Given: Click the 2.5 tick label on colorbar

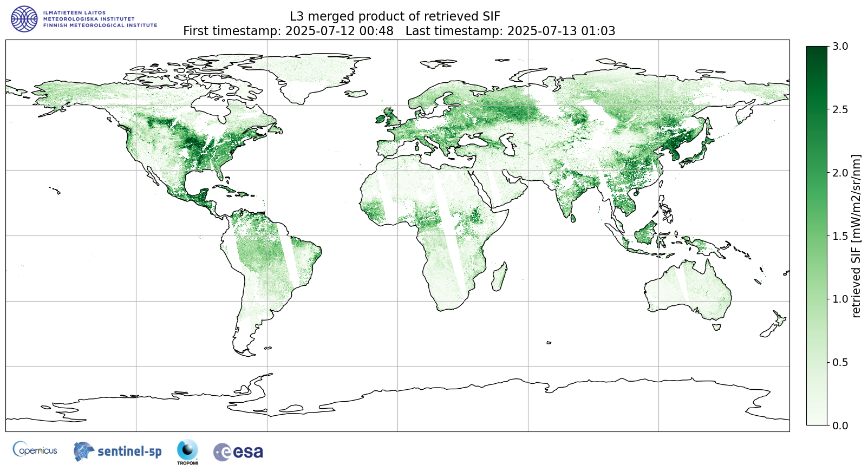Looking at the screenshot, I should click(840, 110).
